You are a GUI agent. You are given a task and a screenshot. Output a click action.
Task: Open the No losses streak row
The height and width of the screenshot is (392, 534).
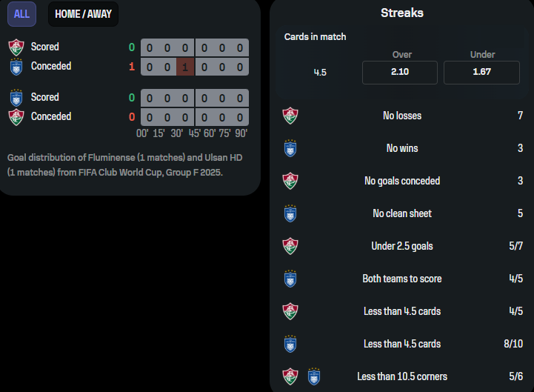[402, 116]
